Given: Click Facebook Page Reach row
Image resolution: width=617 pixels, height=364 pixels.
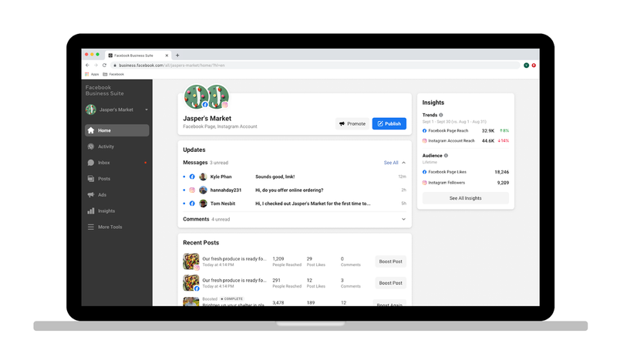Looking at the screenshot, I should click(466, 130).
